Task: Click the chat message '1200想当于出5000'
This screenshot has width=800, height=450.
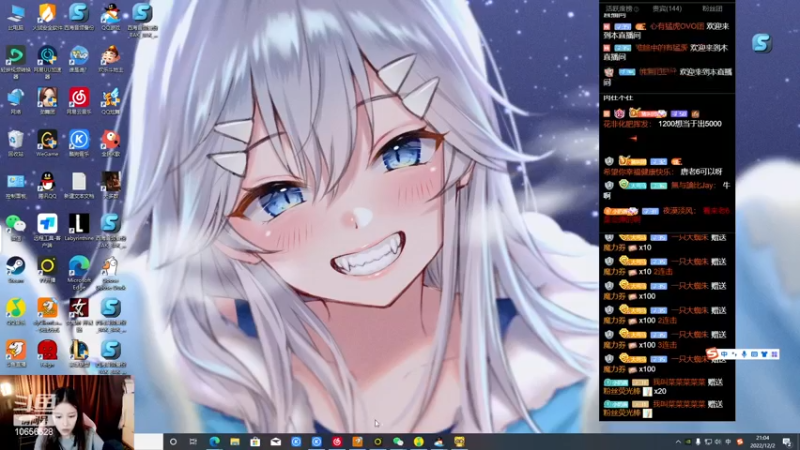Action: coord(690,124)
